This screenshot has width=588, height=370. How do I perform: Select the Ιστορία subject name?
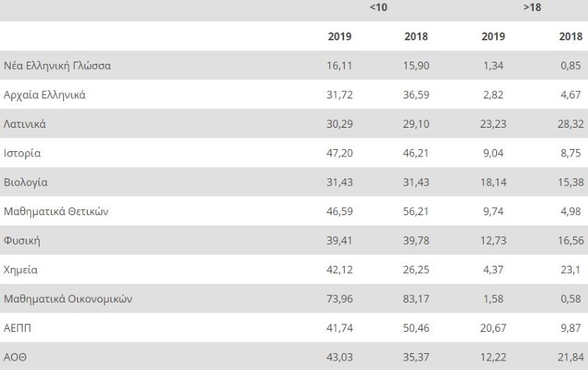[x=22, y=153]
